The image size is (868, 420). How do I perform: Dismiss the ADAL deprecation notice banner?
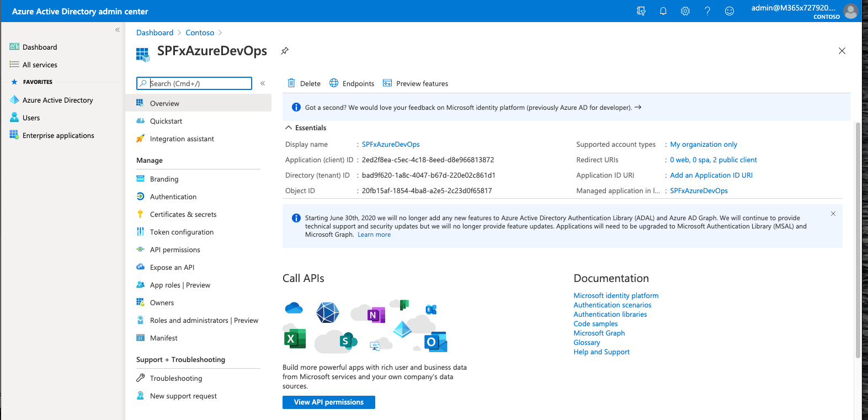pos(833,214)
